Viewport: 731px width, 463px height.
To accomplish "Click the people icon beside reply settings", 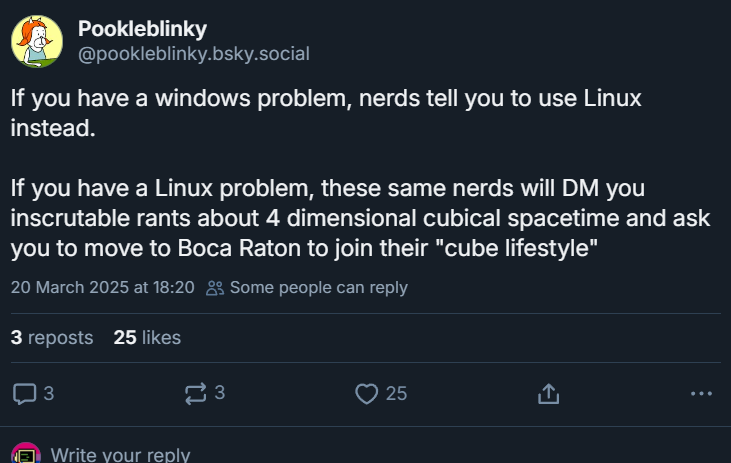I will (214, 288).
